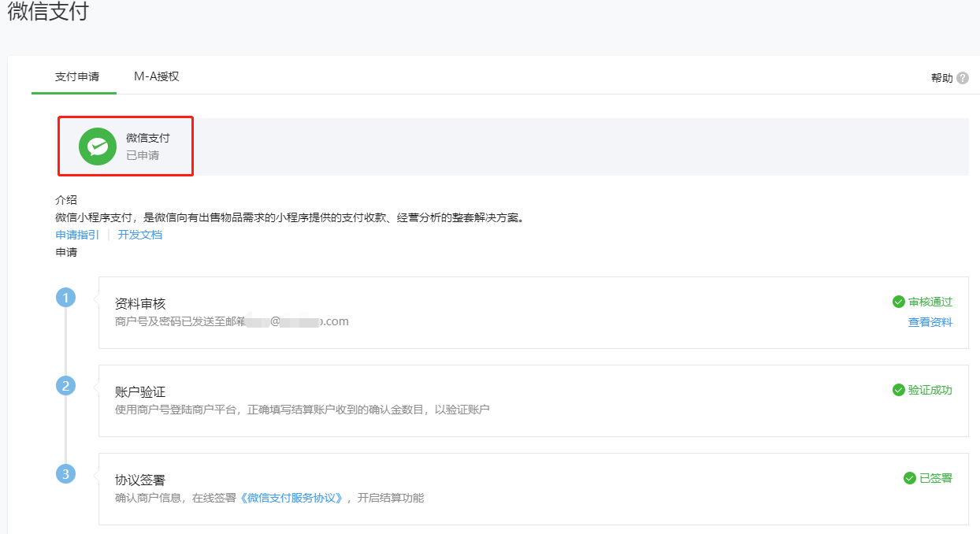
Task: Click the 账户验证 step title
Action: (x=140, y=392)
